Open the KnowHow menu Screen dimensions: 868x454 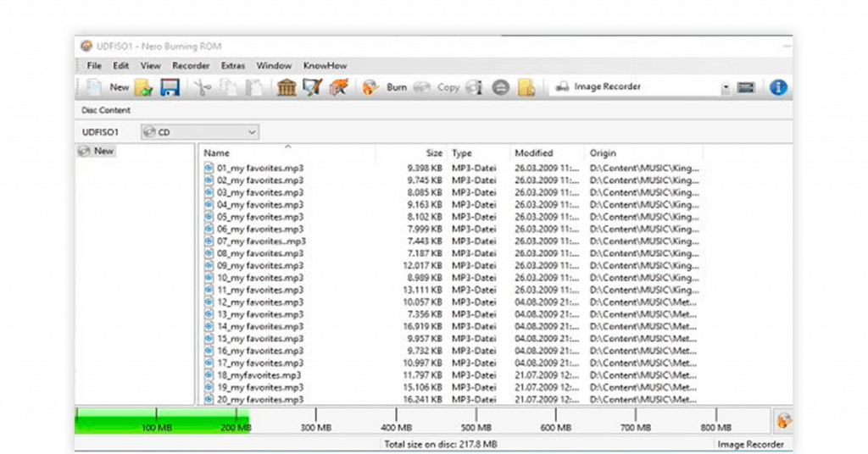click(x=325, y=65)
